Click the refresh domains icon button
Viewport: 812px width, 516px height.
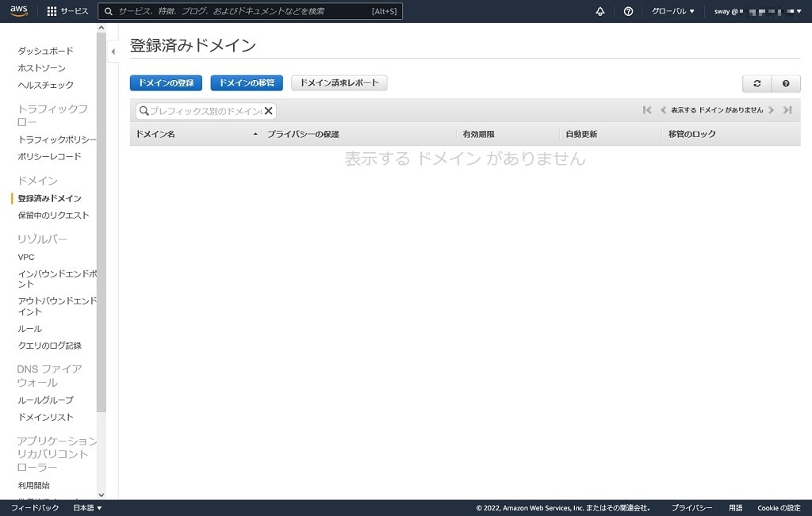point(756,83)
